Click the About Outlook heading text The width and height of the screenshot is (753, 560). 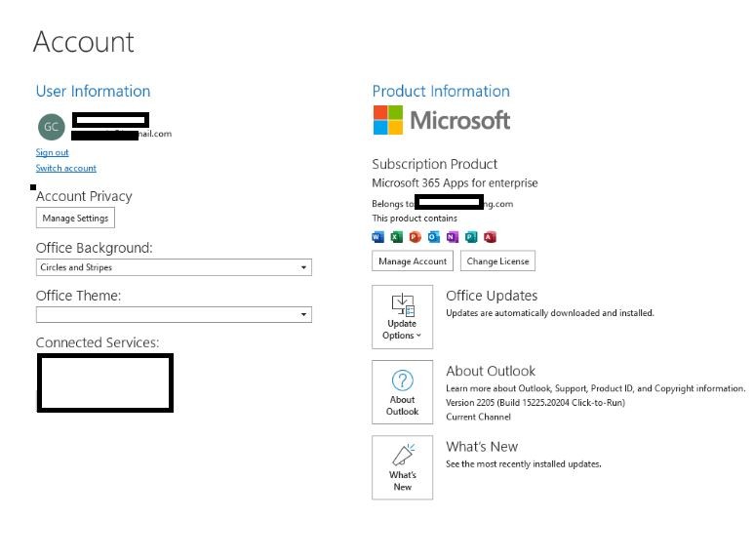491,371
